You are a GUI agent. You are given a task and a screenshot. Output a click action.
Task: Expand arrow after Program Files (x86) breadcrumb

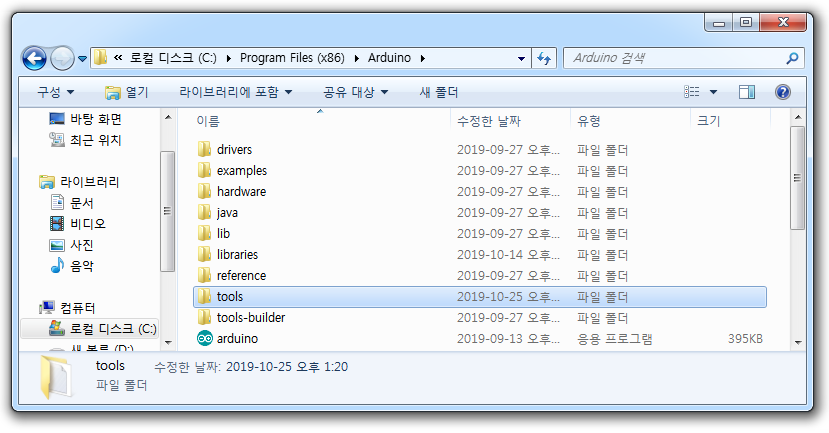point(356,58)
